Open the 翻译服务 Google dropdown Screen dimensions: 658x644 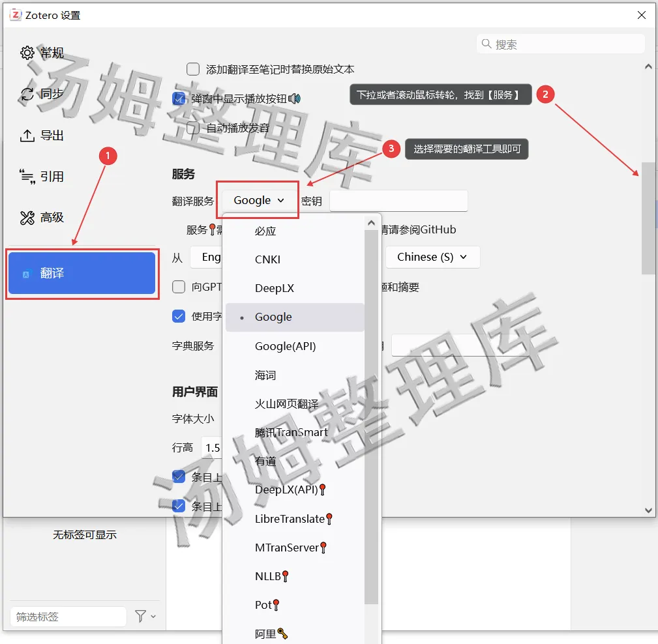point(259,201)
